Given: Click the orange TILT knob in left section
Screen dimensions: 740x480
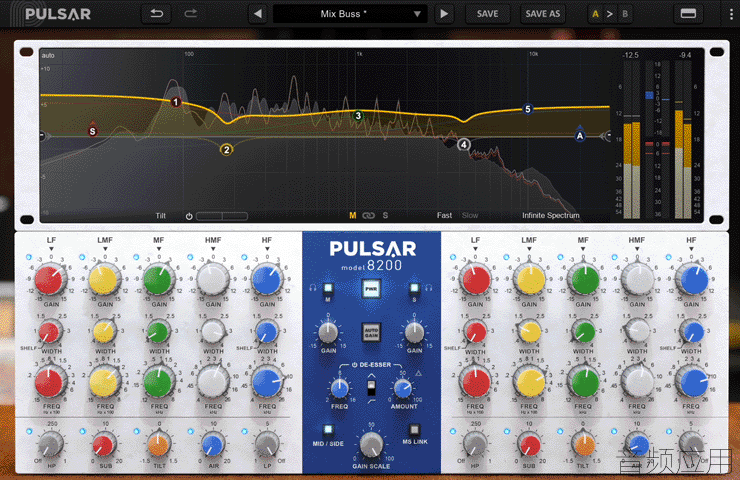Looking at the screenshot, I should click(159, 446).
